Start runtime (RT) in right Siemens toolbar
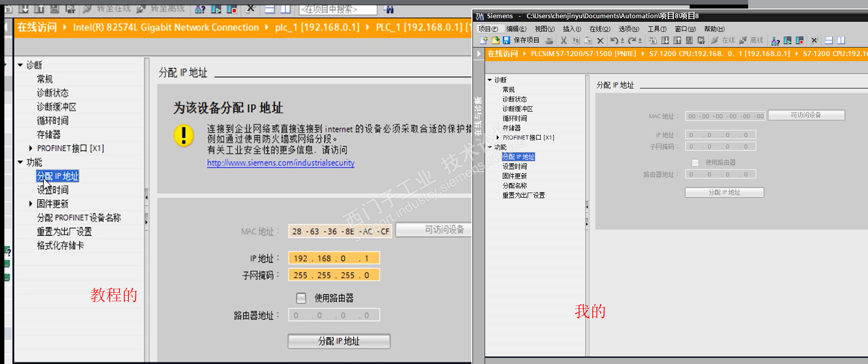 [701, 40]
